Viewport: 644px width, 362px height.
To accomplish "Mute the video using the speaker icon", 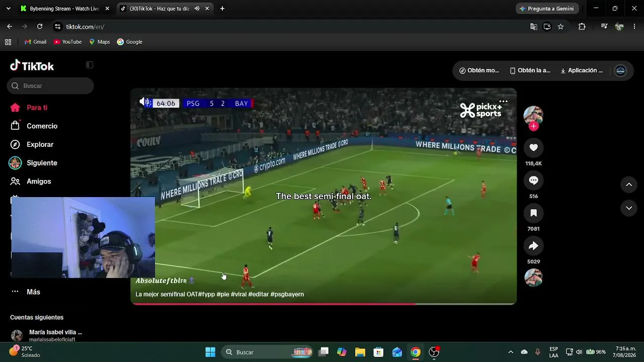I will pos(144,102).
